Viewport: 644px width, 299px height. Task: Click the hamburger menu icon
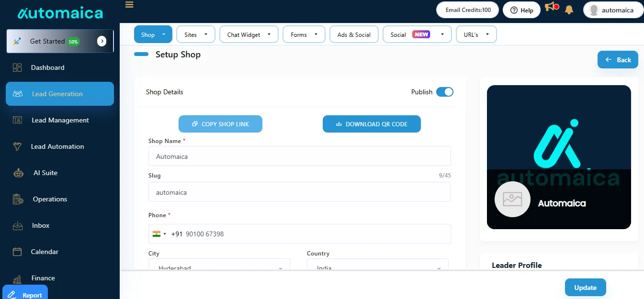click(x=129, y=5)
